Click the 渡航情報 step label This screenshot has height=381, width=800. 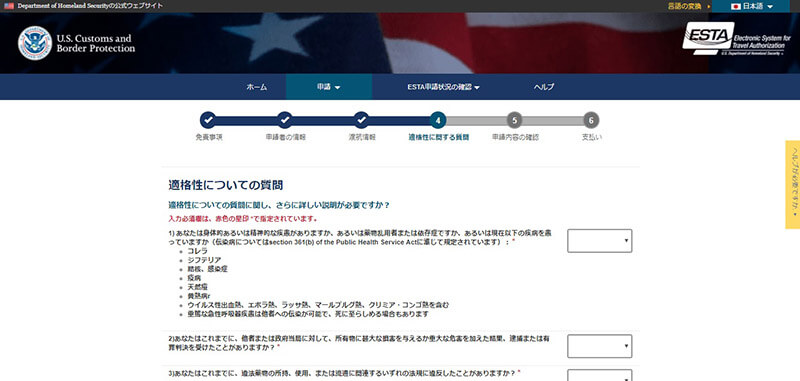(362, 138)
